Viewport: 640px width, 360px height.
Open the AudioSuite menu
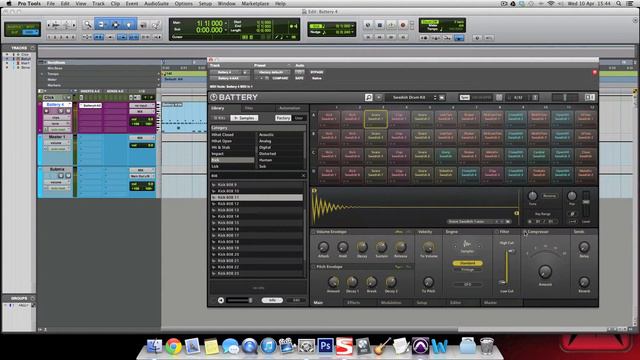point(156,4)
